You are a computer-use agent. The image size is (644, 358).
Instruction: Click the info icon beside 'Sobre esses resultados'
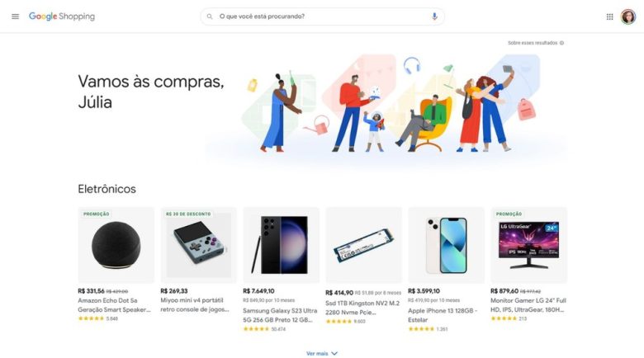click(562, 43)
